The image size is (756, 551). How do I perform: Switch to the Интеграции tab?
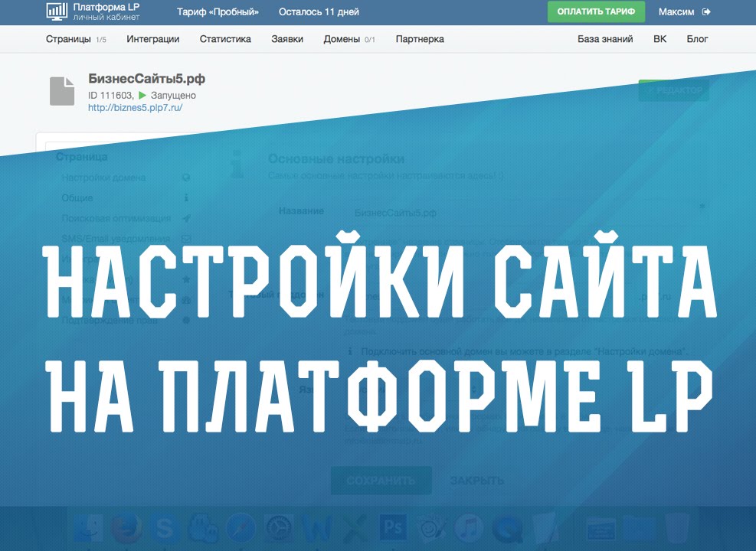click(153, 39)
